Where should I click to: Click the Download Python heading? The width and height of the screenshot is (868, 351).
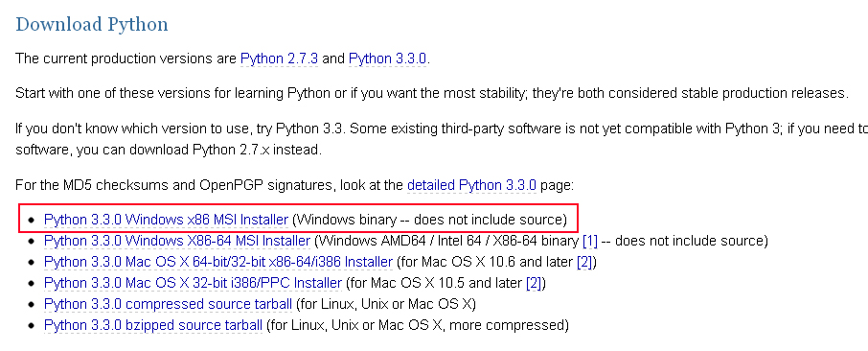coord(92,24)
